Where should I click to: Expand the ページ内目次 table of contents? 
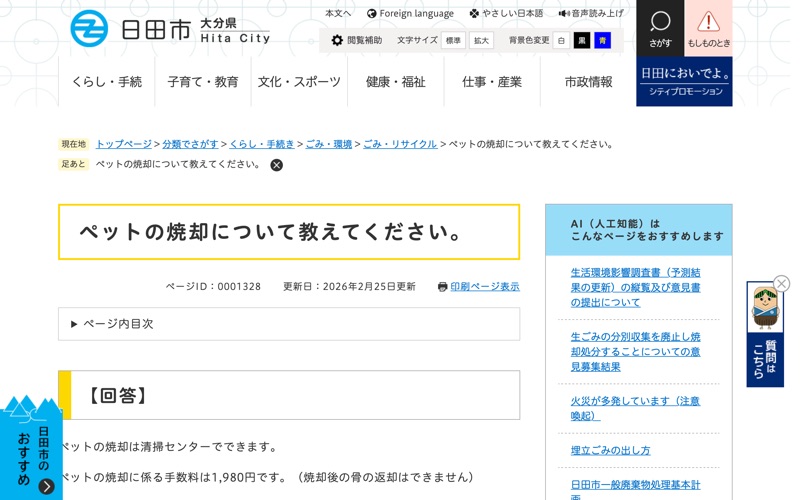click(x=289, y=324)
